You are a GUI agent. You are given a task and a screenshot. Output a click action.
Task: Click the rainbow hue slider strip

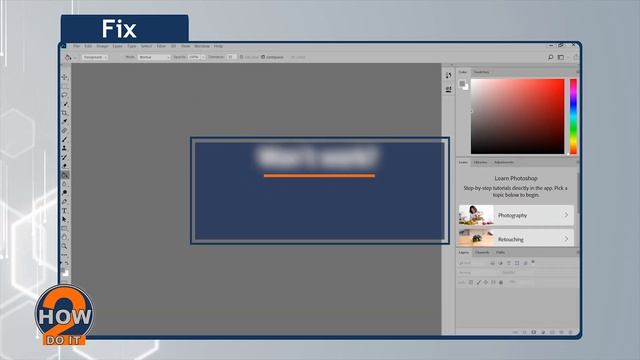pyautogui.click(x=573, y=116)
